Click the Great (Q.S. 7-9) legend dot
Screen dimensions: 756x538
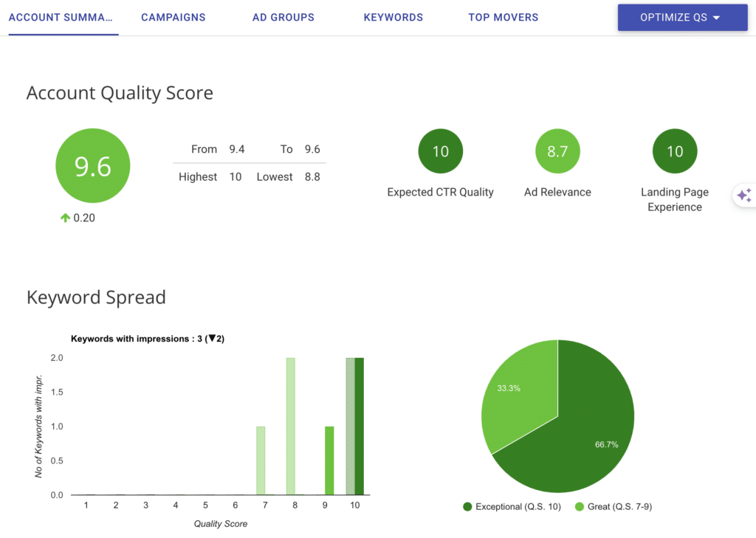tap(580, 507)
